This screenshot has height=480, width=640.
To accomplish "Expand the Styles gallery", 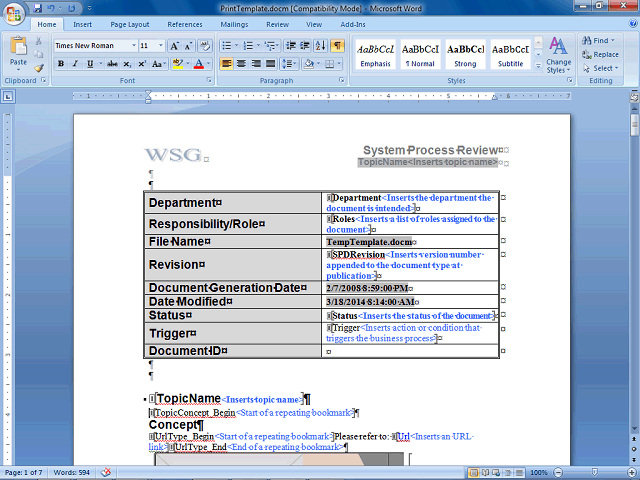I will click(x=538, y=65).
